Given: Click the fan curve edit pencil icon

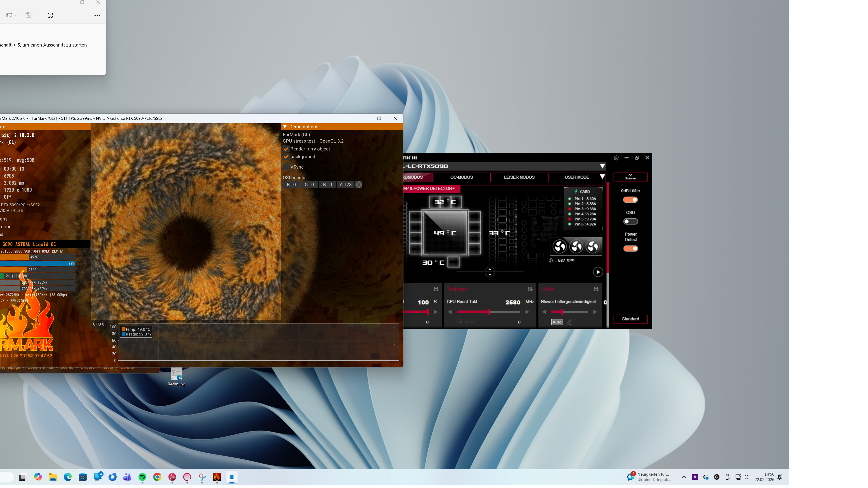Looking at the screenshot, I should [x=569, y=322].
